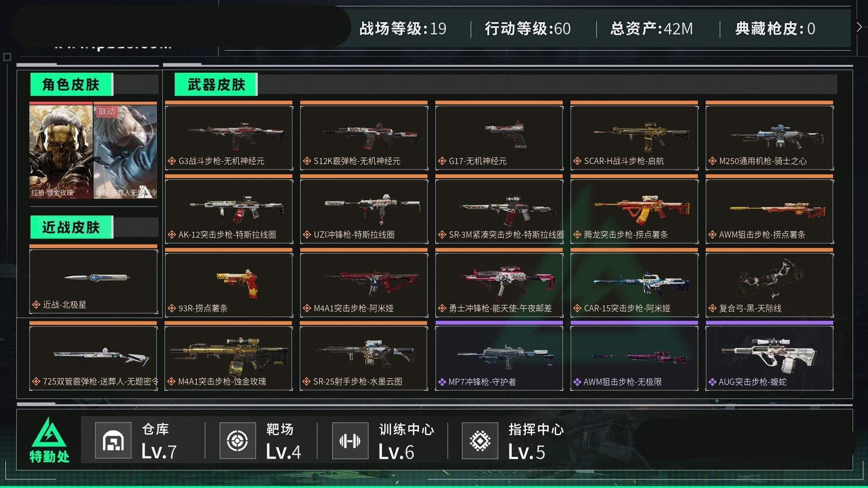This screenshot has height=488, width=868.
Task: Open the 武器皮肤 weapon skins tab
Action: (x=216, y=84)
